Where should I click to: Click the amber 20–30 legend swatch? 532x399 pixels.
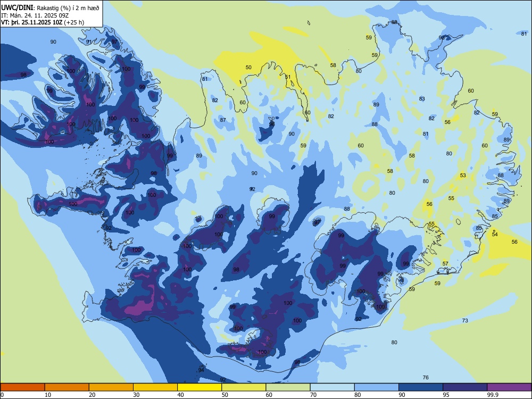[x=111, y=387]
